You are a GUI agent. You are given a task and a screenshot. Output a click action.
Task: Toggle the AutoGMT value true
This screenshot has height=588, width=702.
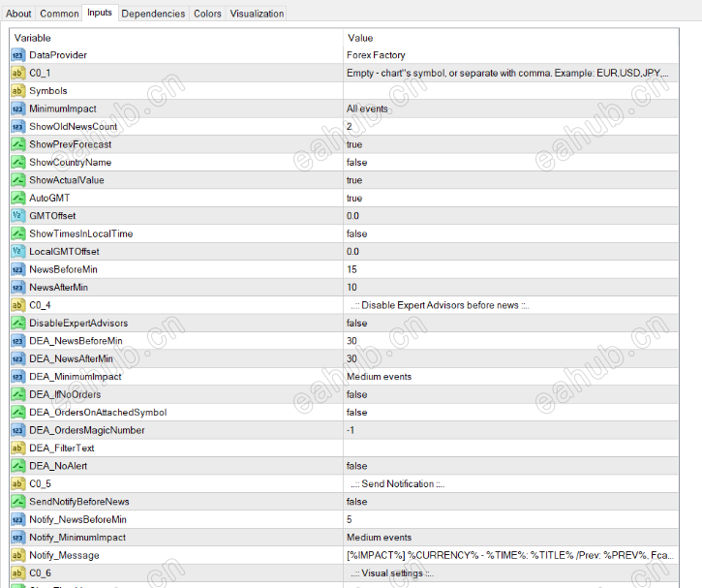pyautogui.click(x=354, y=198)
